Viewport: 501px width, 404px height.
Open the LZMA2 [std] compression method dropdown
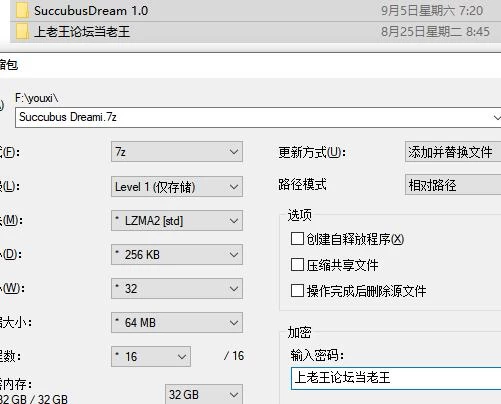click(177, 221)
